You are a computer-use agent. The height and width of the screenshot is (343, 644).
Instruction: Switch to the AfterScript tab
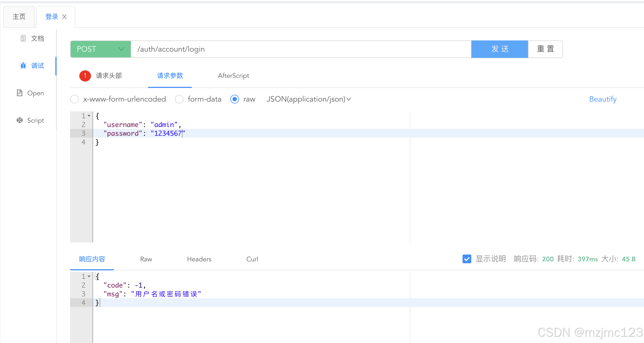(x=233, y=76)
